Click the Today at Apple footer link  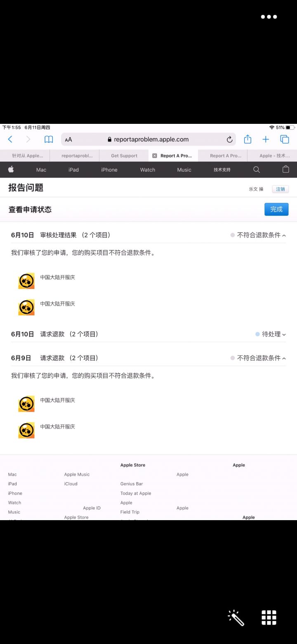pos(136,493)
